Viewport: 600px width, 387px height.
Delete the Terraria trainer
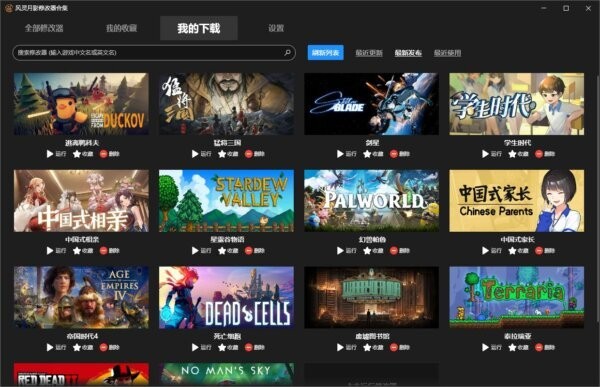[x=545, y=348]
